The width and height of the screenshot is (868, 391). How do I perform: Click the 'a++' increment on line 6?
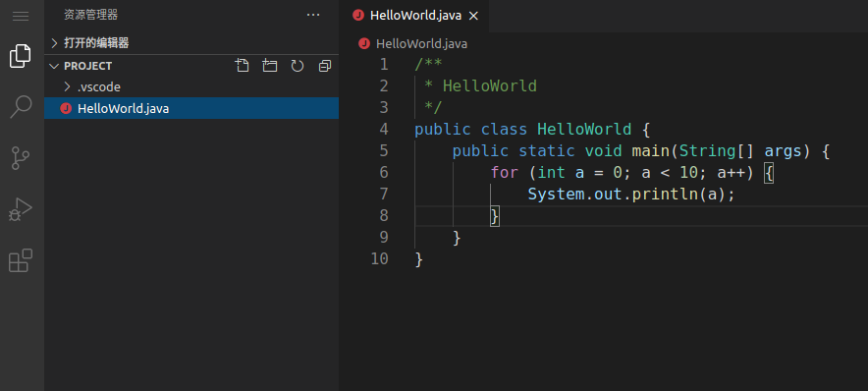click(731, 172)
